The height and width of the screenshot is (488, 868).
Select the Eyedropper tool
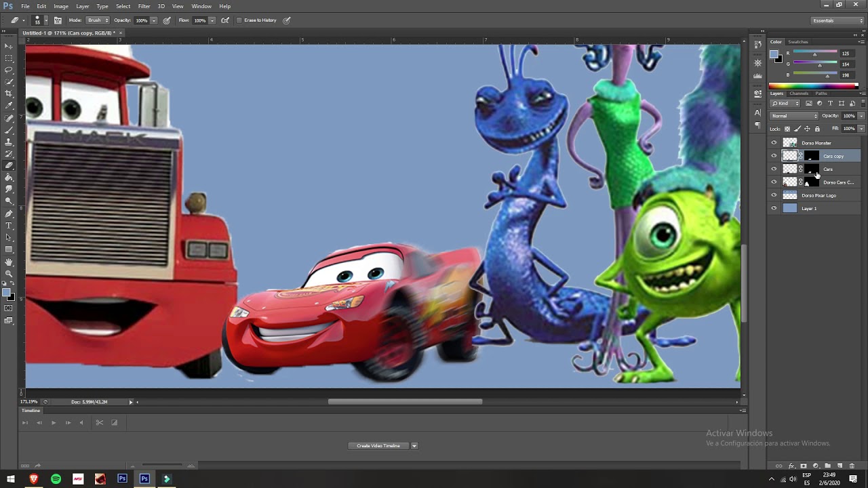click(x=9, y=106)
